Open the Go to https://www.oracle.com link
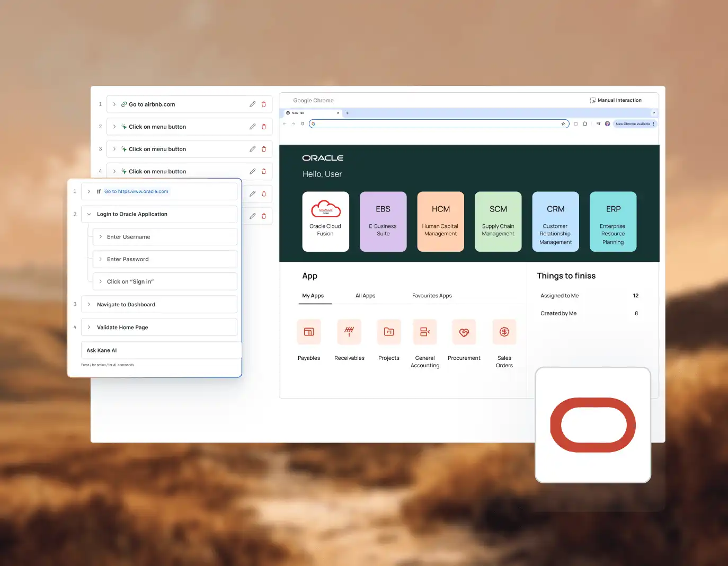Screen dimensions: 728x566 pos(136,191)
